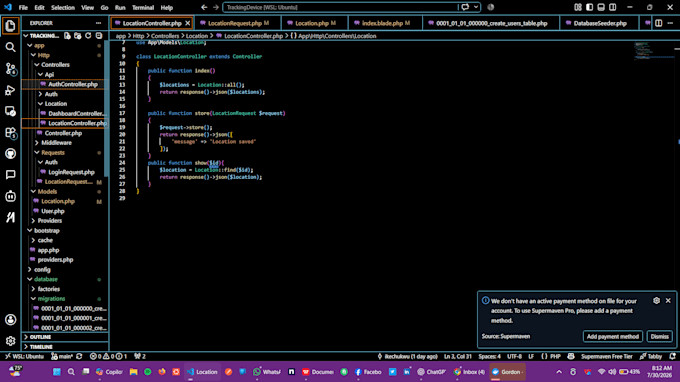Open the Extensions view

[x=10, y=132]
